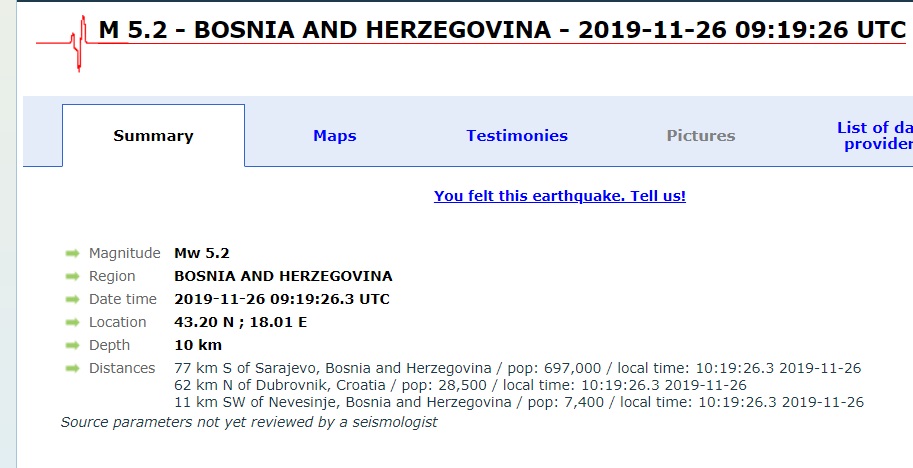The image size is (913, 468).
Task: Click the green arrow beside Location
Action: (x=72, y=322)
